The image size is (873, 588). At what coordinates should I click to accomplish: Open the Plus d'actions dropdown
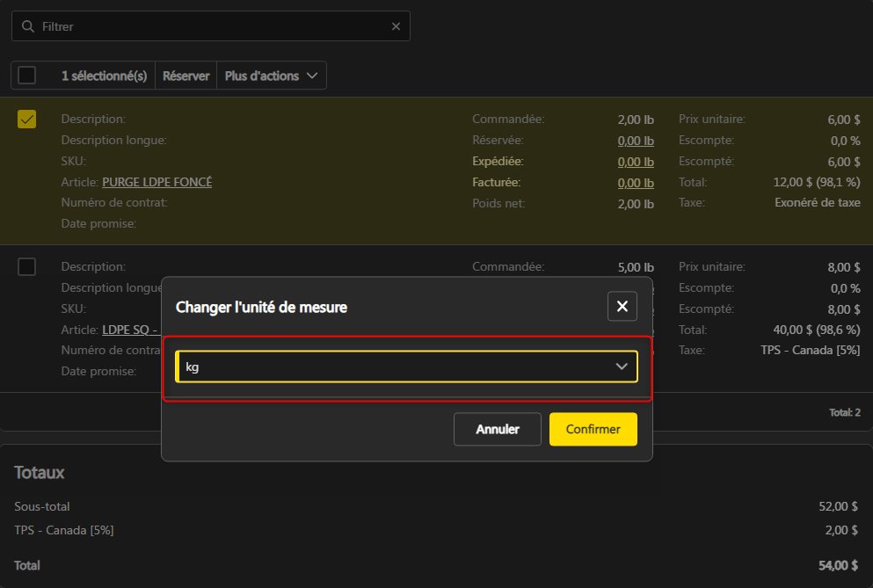[x=273, y=76]
